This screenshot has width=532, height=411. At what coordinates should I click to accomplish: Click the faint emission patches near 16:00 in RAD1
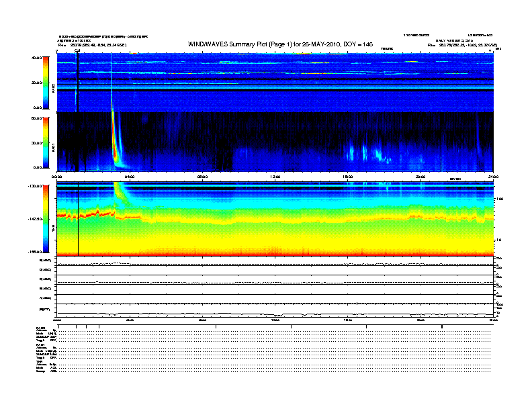tap(367, 152)
